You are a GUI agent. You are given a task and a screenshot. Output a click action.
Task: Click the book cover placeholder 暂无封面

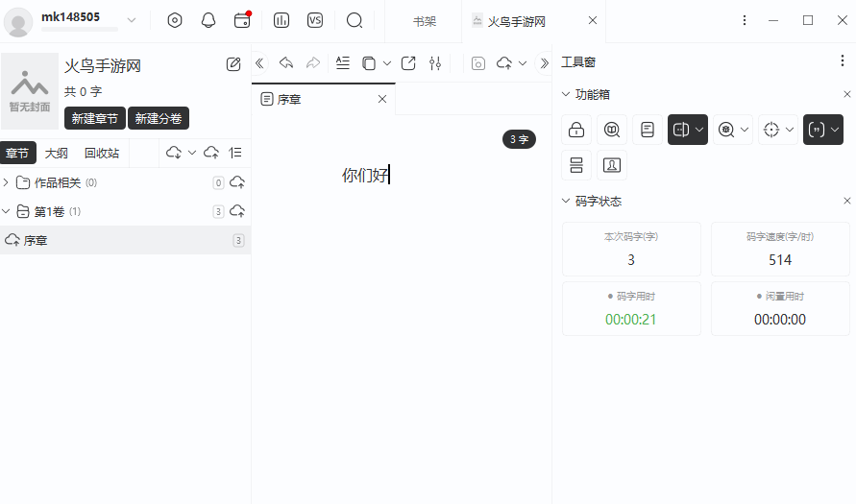[30, 90]
